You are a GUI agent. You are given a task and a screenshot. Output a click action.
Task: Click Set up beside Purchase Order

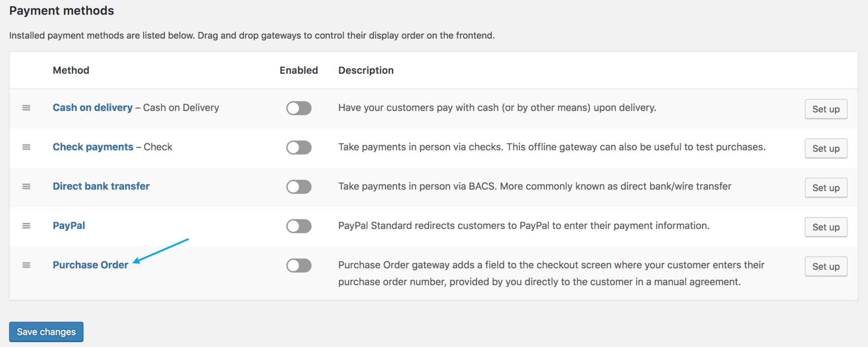tap(826, 266)
